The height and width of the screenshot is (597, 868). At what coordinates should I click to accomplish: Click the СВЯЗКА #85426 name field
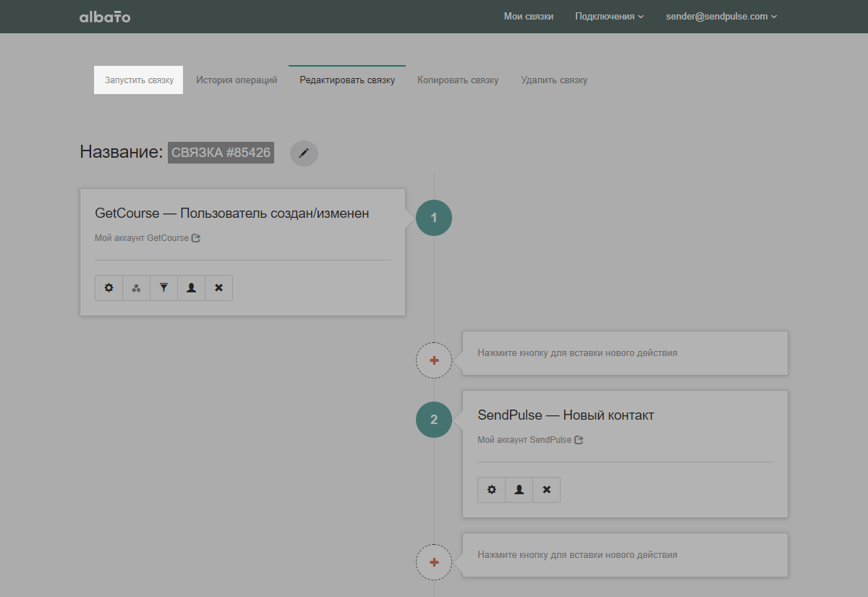coord(221,153)
